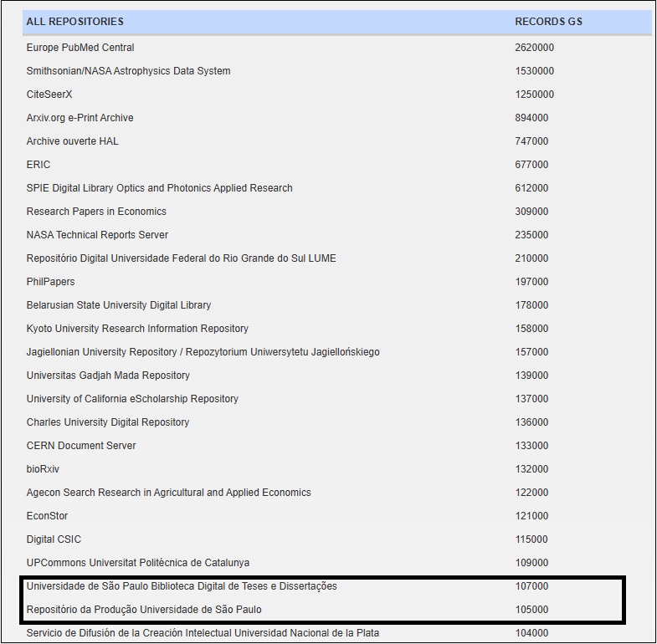Open CERN Document Server entry
The height and width of the screenshot is (644, 657).
coord(81,446)
